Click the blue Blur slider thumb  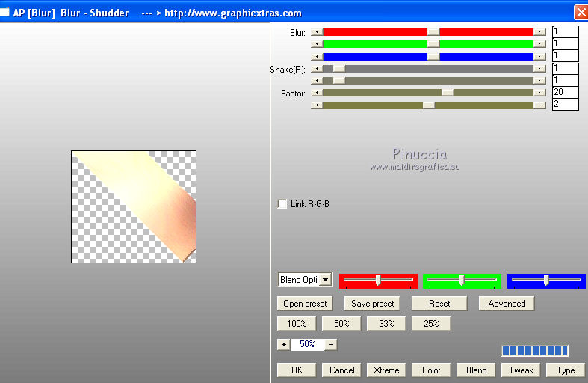433,57
